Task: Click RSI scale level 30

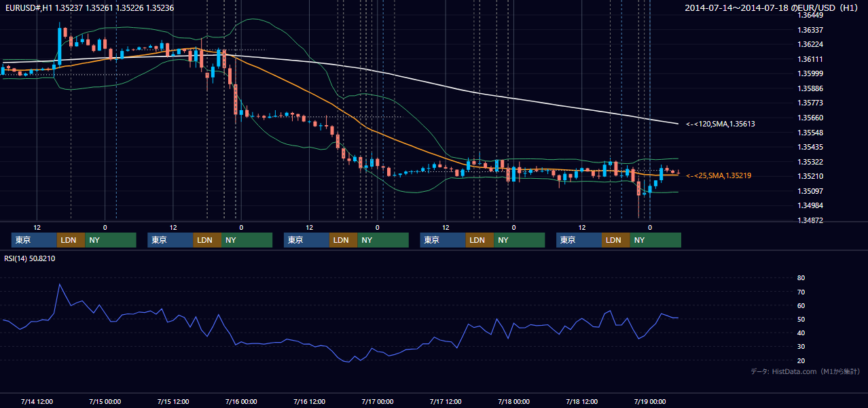Action: click(x=801, y=347)
